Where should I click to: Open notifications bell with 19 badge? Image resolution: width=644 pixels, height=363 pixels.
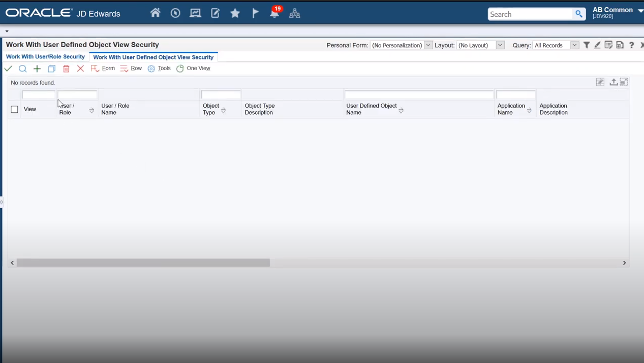[x=274, y=13]
